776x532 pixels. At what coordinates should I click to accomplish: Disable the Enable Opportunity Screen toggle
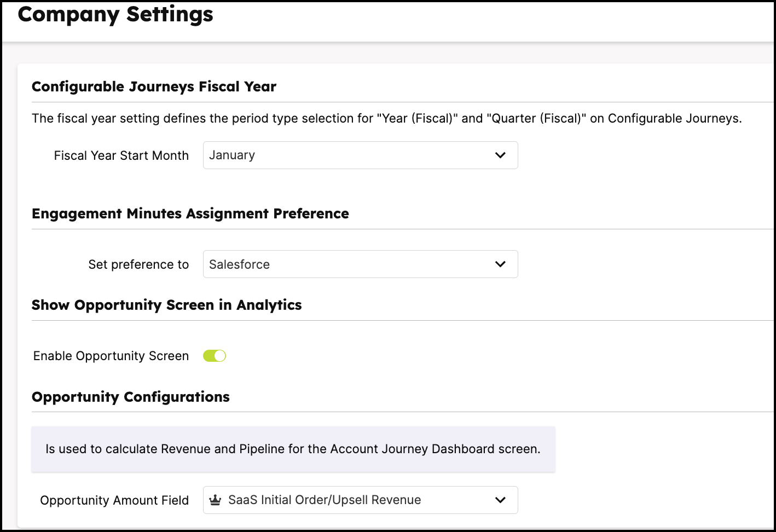pyautogui.click(x=215, y=356)
